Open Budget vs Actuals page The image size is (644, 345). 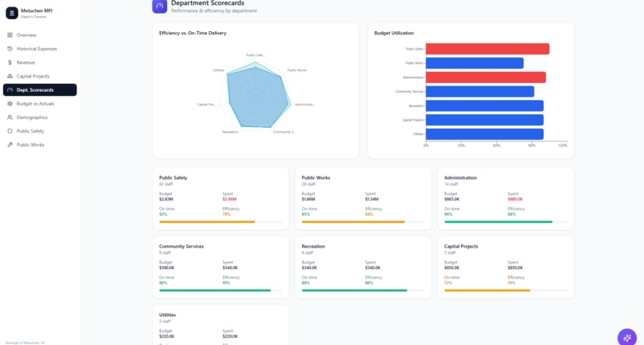pos(40,104)
